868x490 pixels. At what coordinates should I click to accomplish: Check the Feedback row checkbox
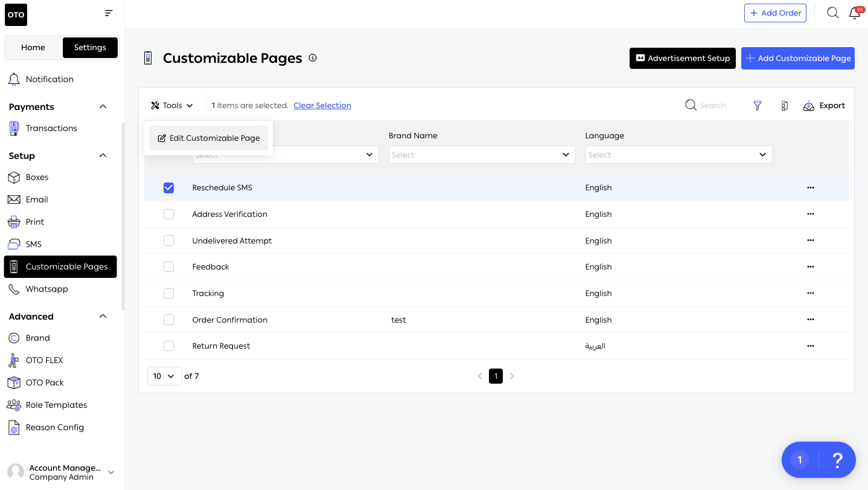tap(168, 267)
